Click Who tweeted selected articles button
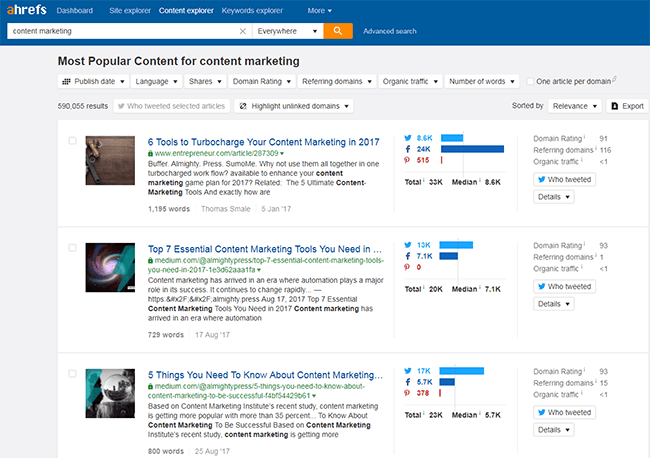Viewport: 650px width, 458px height. click(x=172, y=106)
